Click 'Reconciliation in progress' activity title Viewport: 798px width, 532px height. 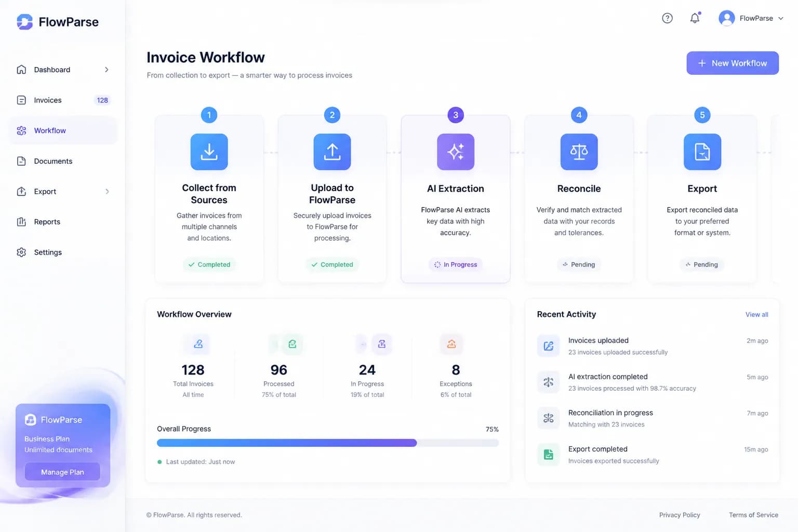(x=610, y=413)
